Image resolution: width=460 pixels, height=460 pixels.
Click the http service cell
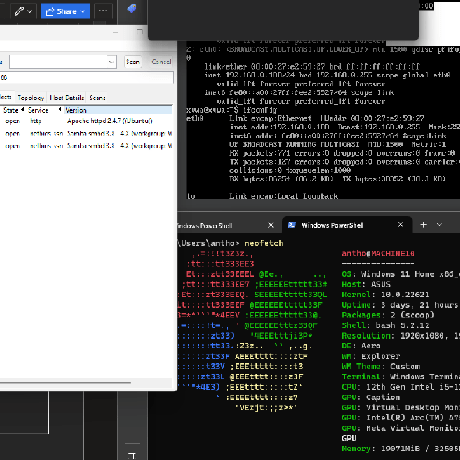[x=36, y=121]
